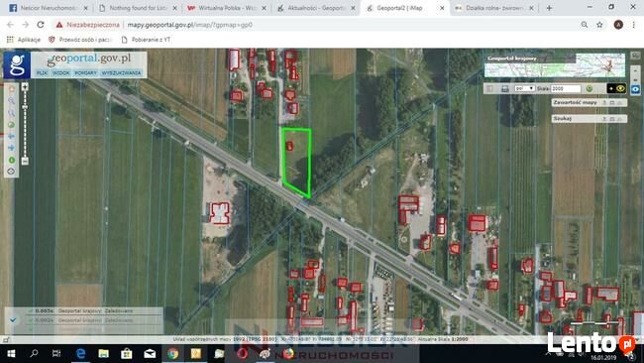Screen dimensions: 644x363
Task: Click the home extent map tool
Action: pos(12,89)
